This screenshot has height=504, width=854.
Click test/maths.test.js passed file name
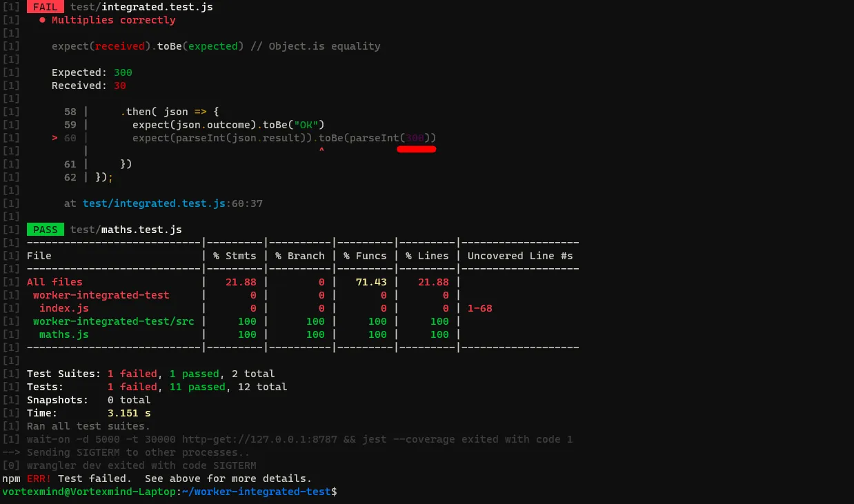126,230
